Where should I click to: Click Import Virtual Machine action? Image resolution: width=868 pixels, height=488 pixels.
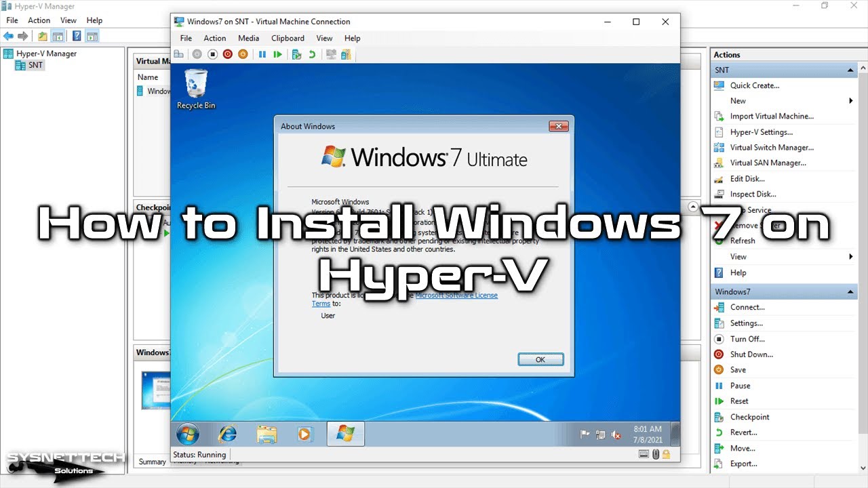[x=772, y=117]
